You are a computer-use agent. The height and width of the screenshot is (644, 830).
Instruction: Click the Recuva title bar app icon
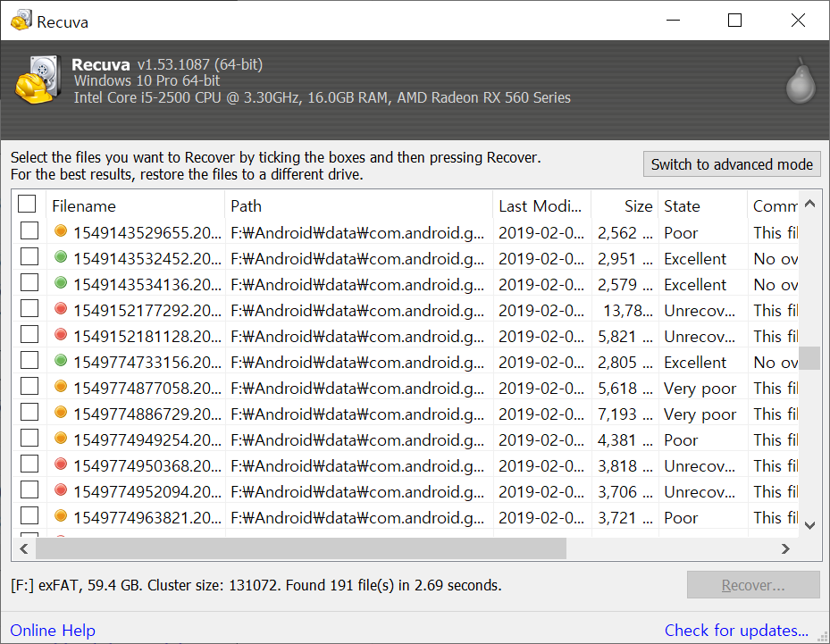21,21
